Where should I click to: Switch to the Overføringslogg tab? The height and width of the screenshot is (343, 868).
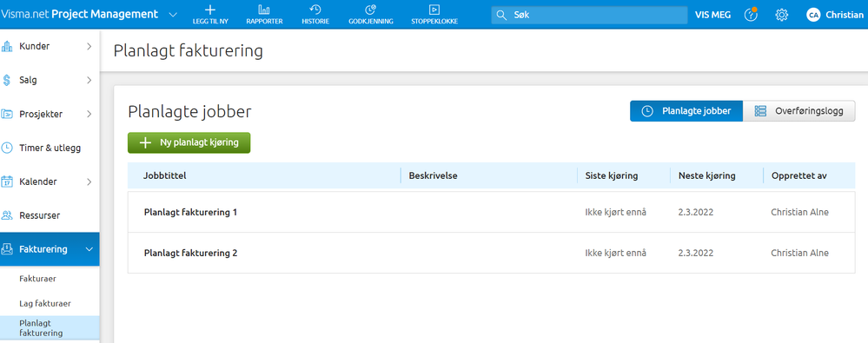coord(798,111)
